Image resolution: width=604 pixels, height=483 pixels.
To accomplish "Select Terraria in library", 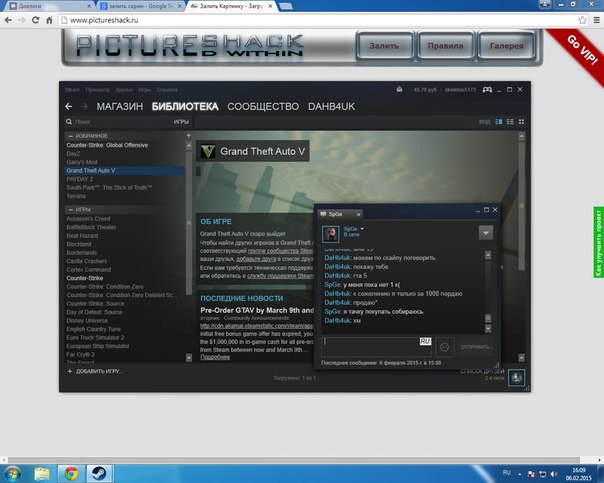I will tap(76, 196).
